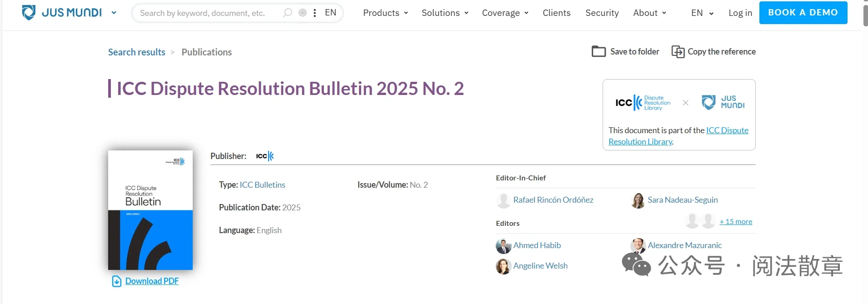Click the Jus Mundi logo
868x304 pixels.
click(62, 13)
